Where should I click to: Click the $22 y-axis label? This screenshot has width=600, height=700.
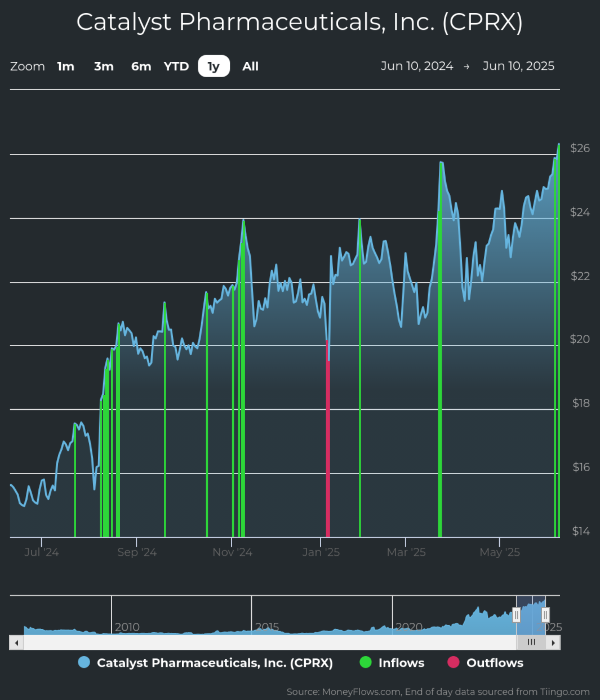click(580, 276)
